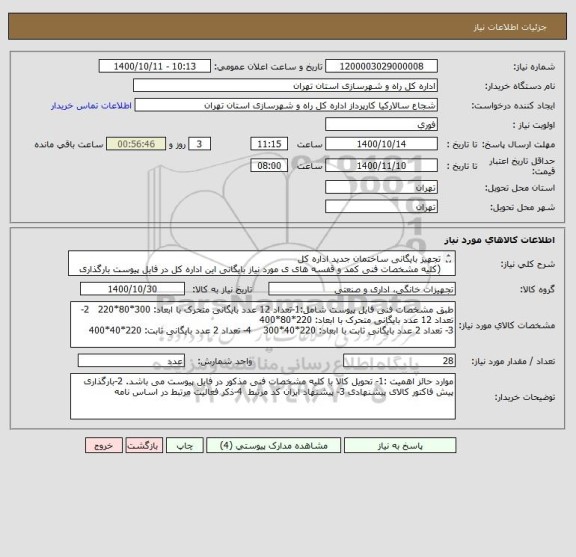This screenshot has width=576, height=557.
Task: Click the buyer notes text area
Action: pos(263,396)
